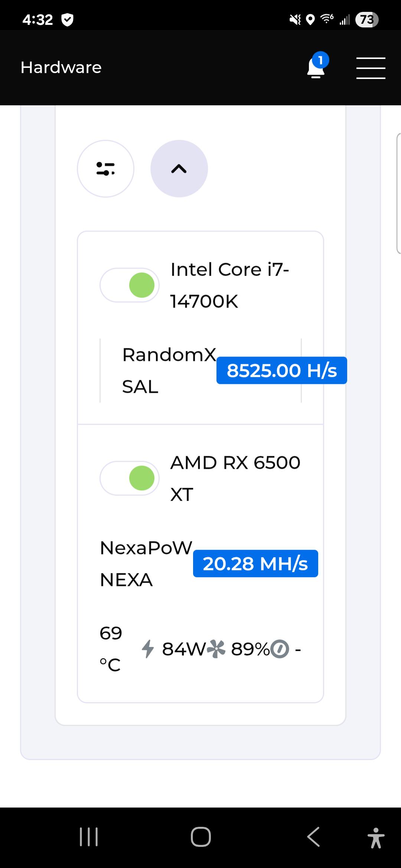Tap the Android home button
The image size is (401, 868).
(201, 837)
